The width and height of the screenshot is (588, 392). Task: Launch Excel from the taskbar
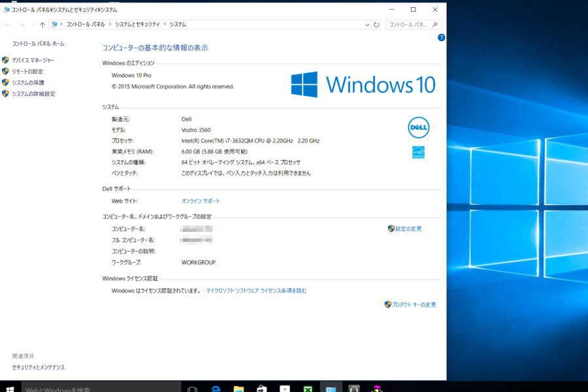(x=308, y=389)
